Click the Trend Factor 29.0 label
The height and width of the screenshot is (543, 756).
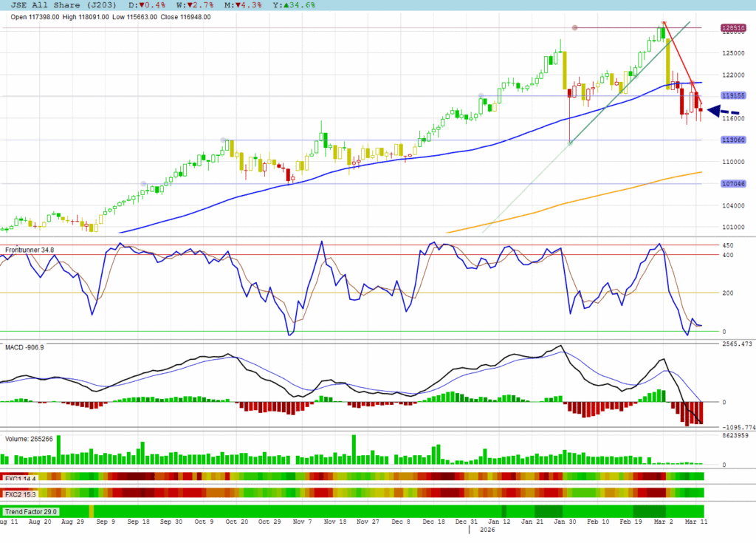(31, 511)
